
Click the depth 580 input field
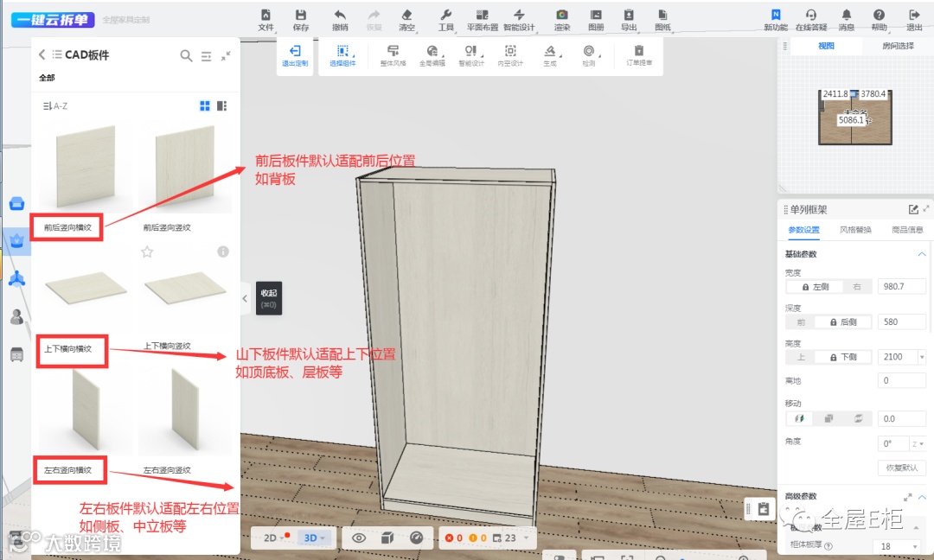(x=901, y=322)
